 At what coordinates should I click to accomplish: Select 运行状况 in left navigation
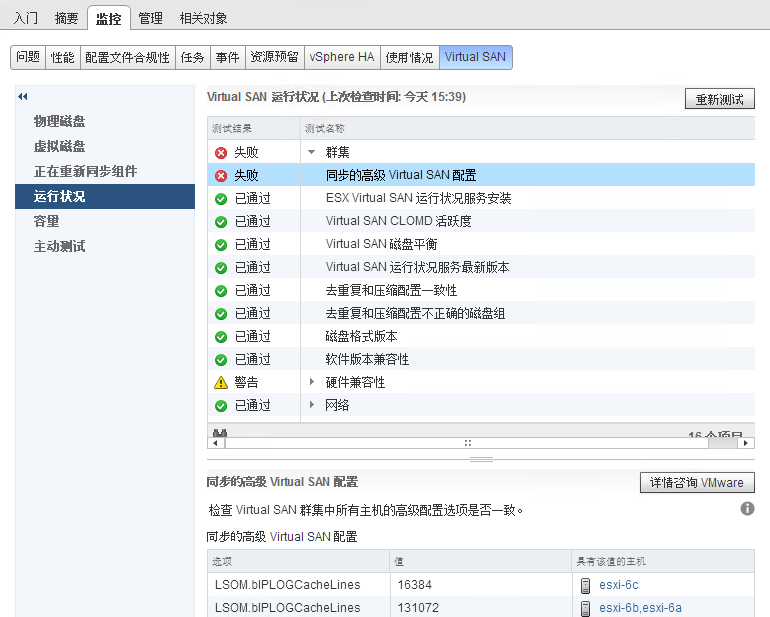[x=105, y=196]
